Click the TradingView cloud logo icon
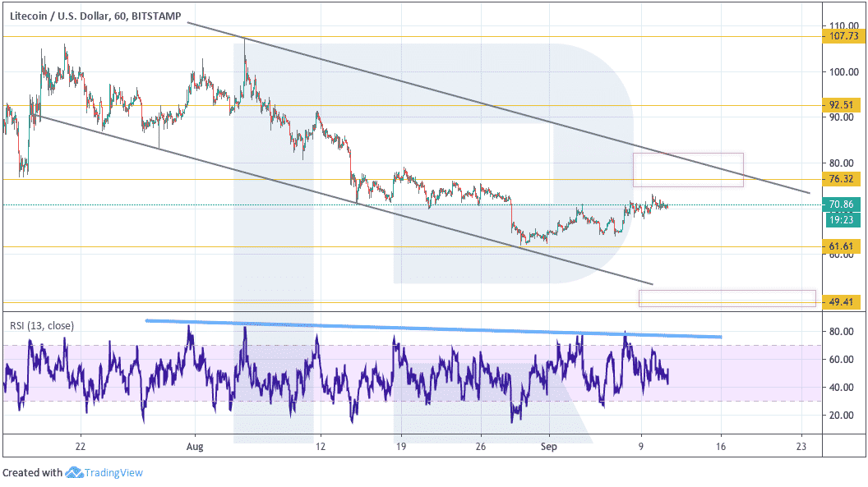868x487 pixels. pos(74,472)
